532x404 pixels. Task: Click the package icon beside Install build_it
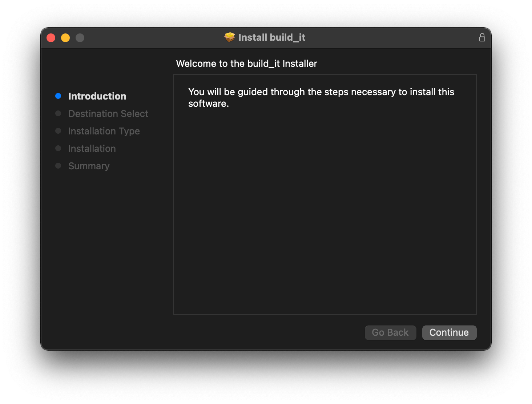230,37
